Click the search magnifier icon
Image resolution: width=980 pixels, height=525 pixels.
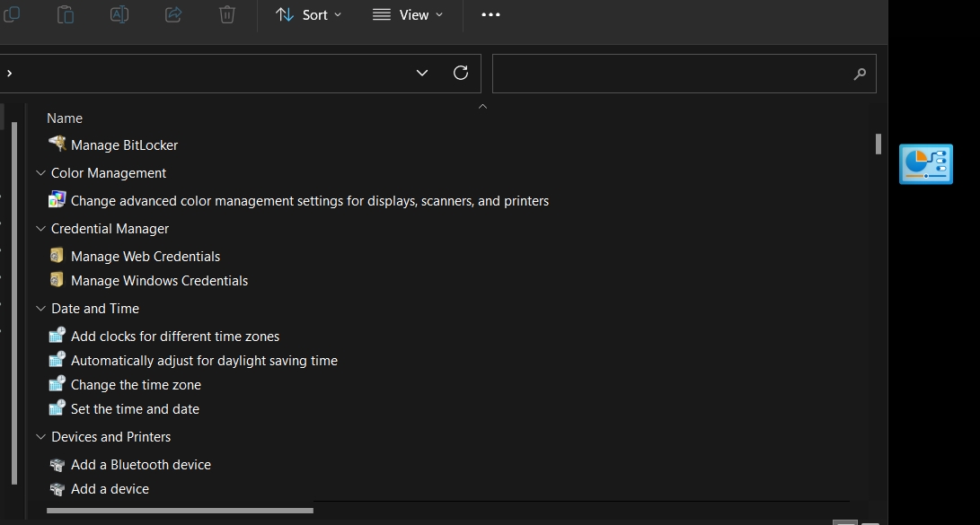click(859, 73)
